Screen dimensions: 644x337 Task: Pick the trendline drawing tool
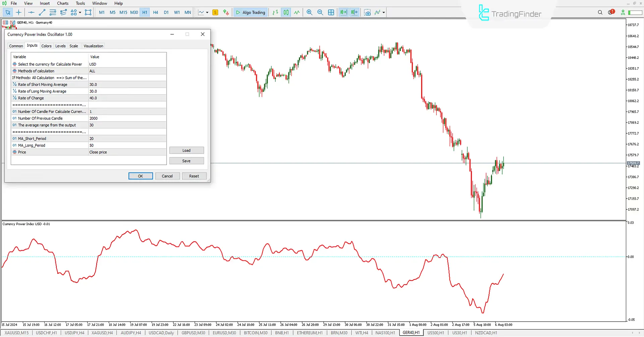[x=42, y=12]
